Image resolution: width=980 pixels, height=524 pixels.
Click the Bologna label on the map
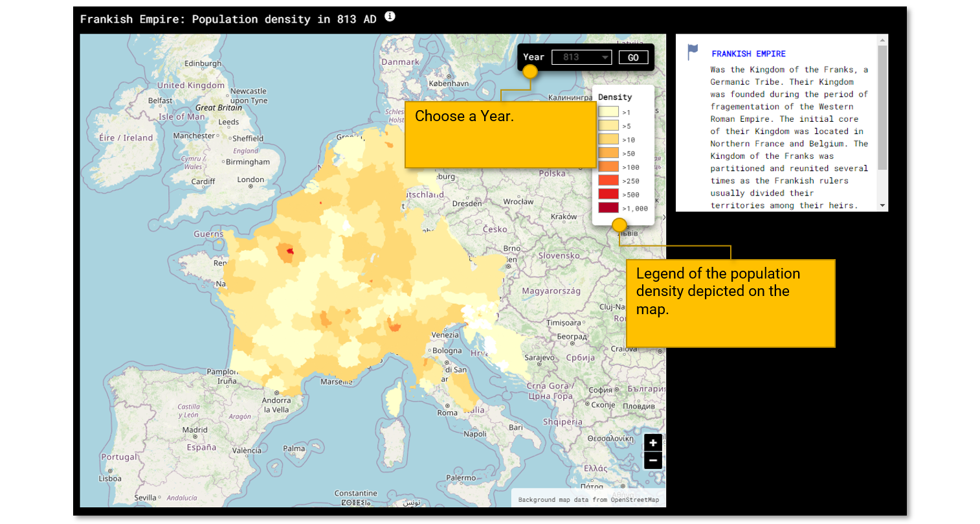[x=447, y=350]
